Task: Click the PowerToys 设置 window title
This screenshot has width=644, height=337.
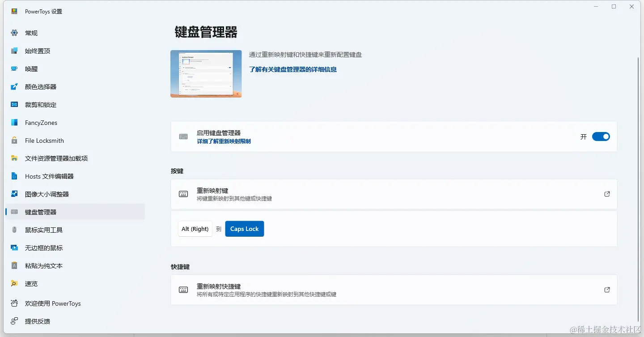Action: click(43, 12)
